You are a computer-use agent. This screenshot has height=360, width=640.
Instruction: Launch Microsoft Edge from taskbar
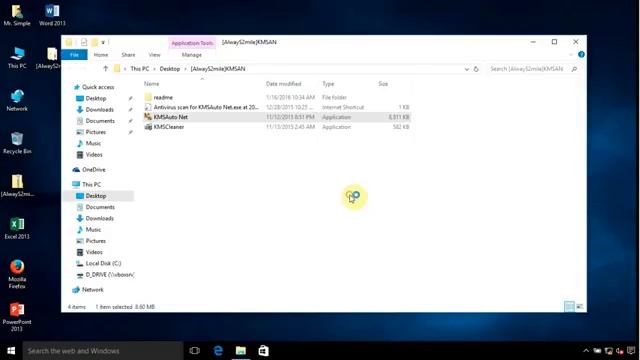tap(218, 351)
